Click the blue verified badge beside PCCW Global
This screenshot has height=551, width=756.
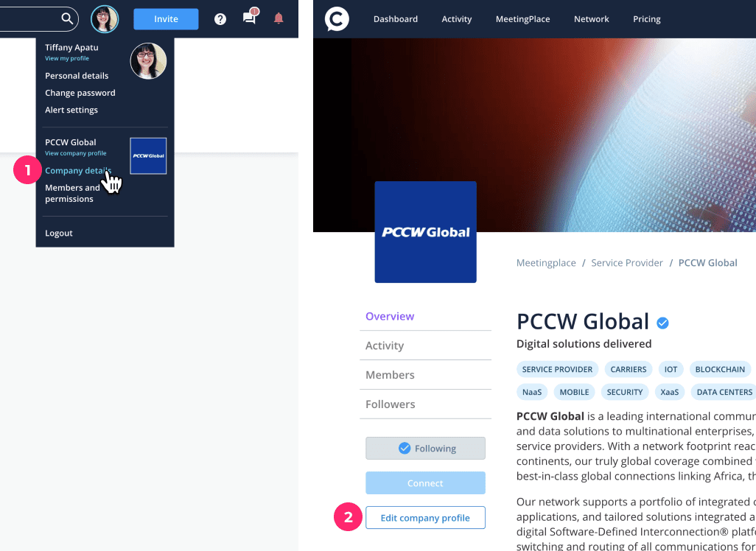tap(662, 323)
